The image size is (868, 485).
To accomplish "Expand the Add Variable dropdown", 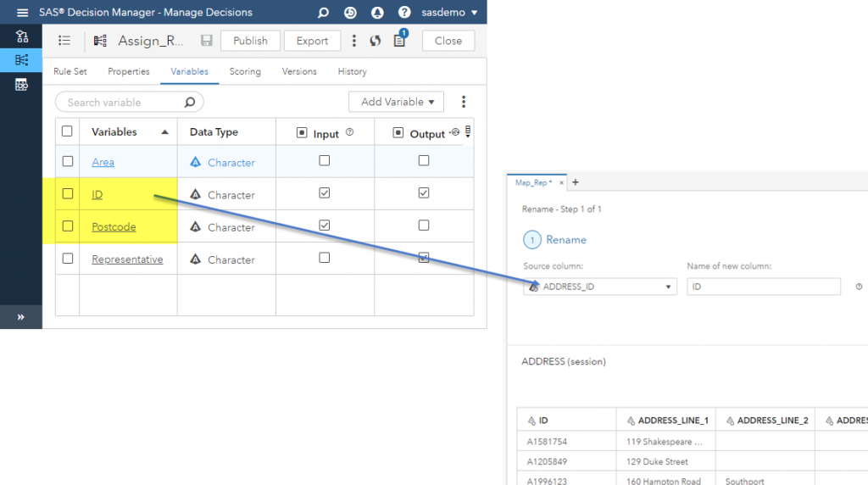I will 396,102.
